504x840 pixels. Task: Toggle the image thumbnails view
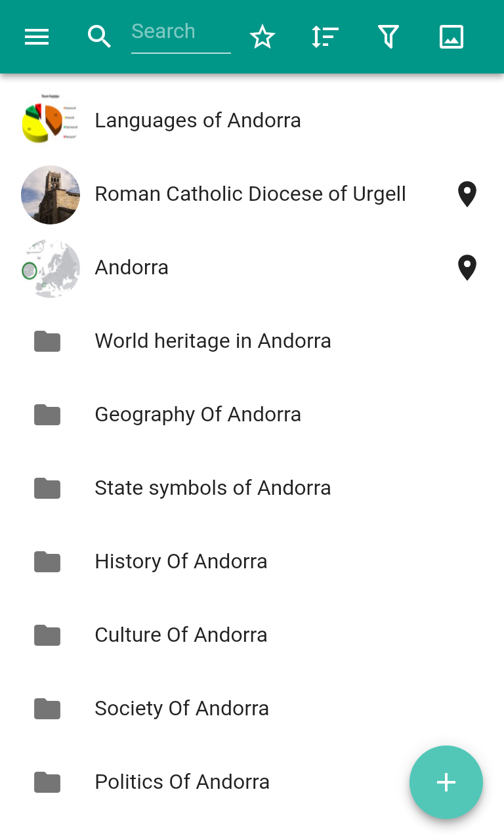click(451, 37)
